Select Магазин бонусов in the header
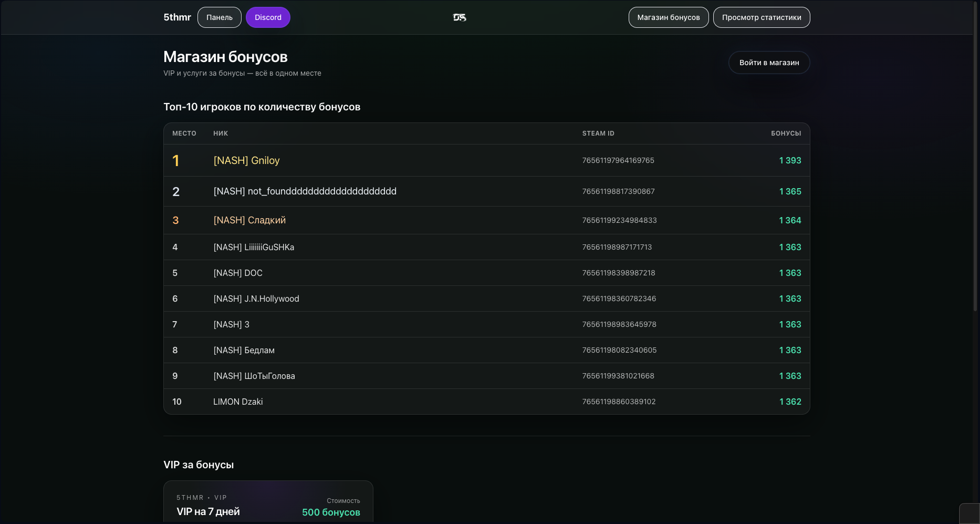980x524 pixels. click(668, 17)
